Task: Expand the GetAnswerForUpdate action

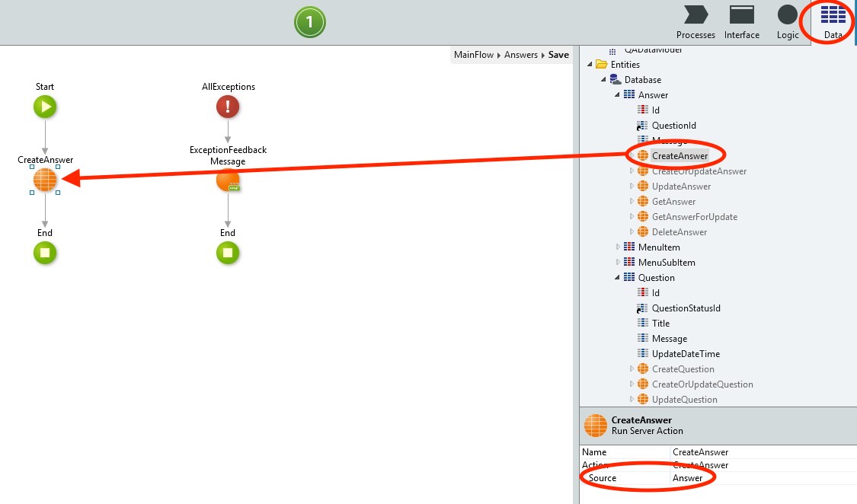Action: coord(632,217)
